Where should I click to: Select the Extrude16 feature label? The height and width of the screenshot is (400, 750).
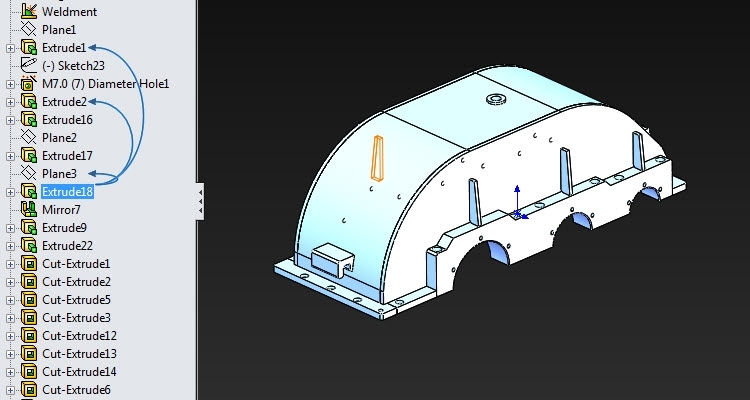[67, 120]
